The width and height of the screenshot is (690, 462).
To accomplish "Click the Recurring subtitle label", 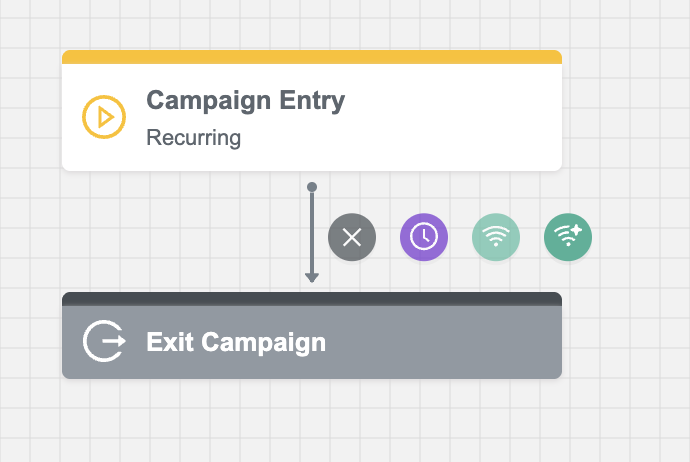I will pos(193,137).
